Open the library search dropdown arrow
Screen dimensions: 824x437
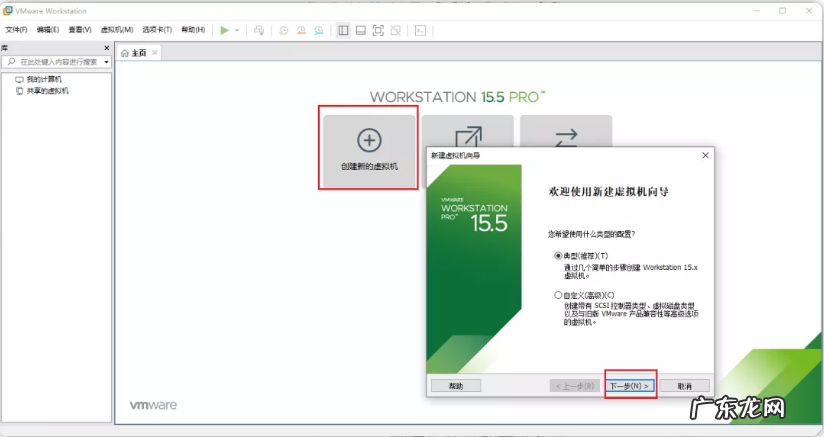107,62
